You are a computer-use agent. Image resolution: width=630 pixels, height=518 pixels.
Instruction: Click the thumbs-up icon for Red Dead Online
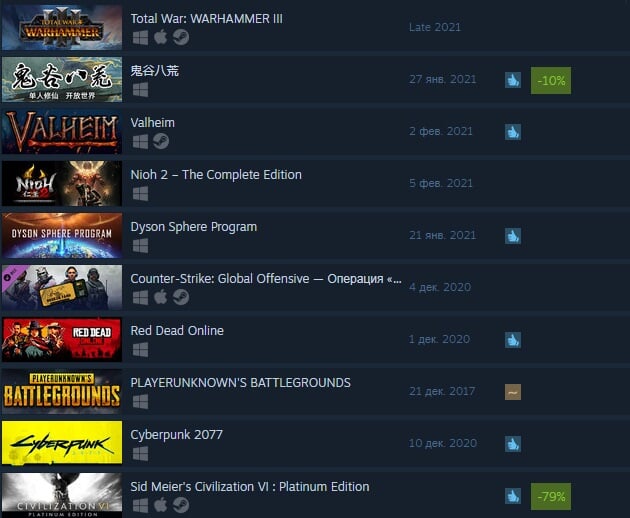[x=513, y=340]
